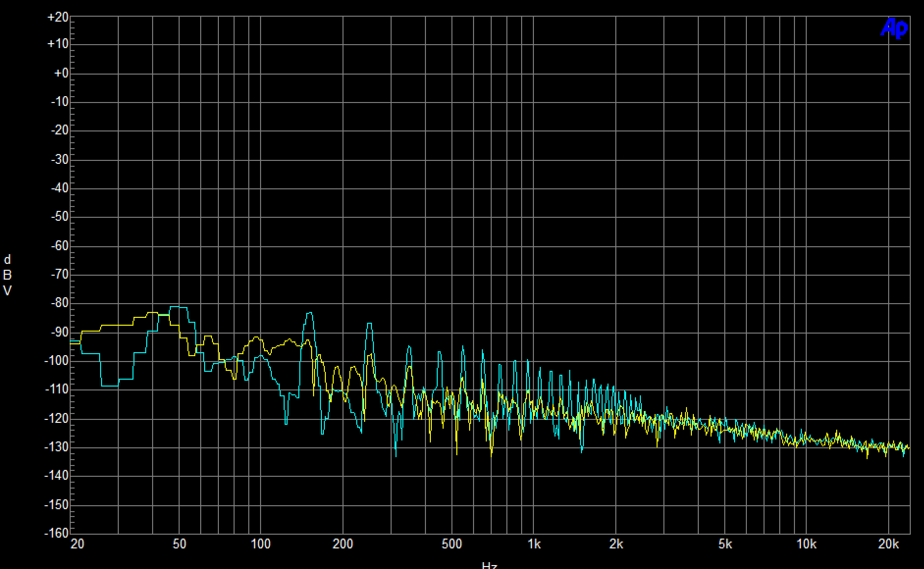Image resolution: width=924 pixels, height=569 pixels.
Task: Click the -40 y-axis label
Action: click(59, 188)
